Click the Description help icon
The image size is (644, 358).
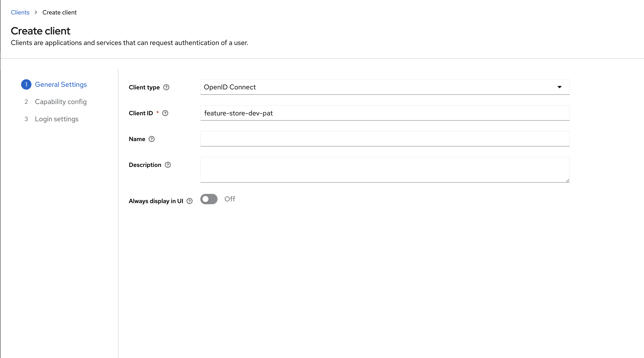coord(168,165)
